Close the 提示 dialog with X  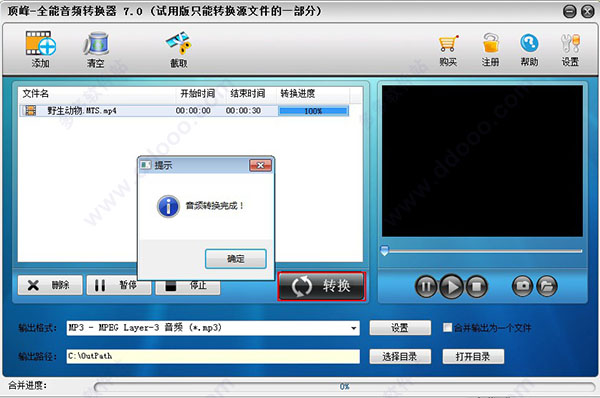[260, 165]
